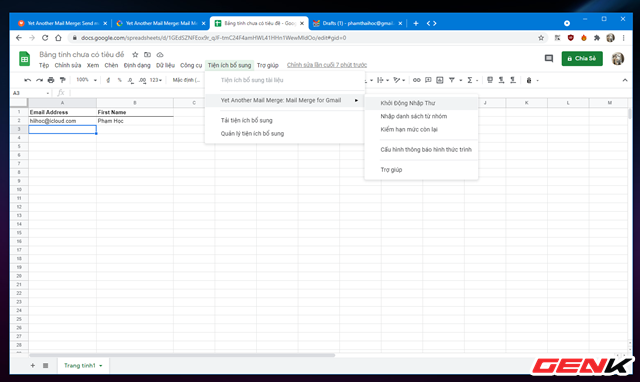Select row 10 header
Screen dimensions: 640x382
(19, 189)
